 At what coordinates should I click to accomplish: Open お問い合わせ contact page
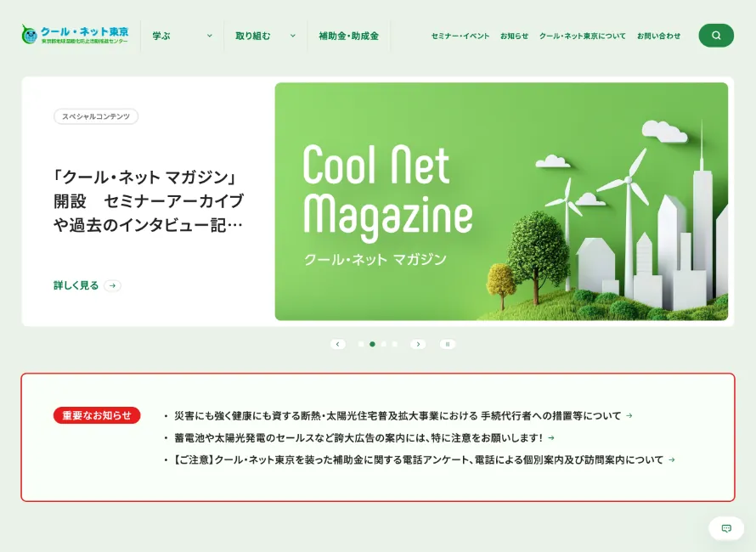pos(658,37)
